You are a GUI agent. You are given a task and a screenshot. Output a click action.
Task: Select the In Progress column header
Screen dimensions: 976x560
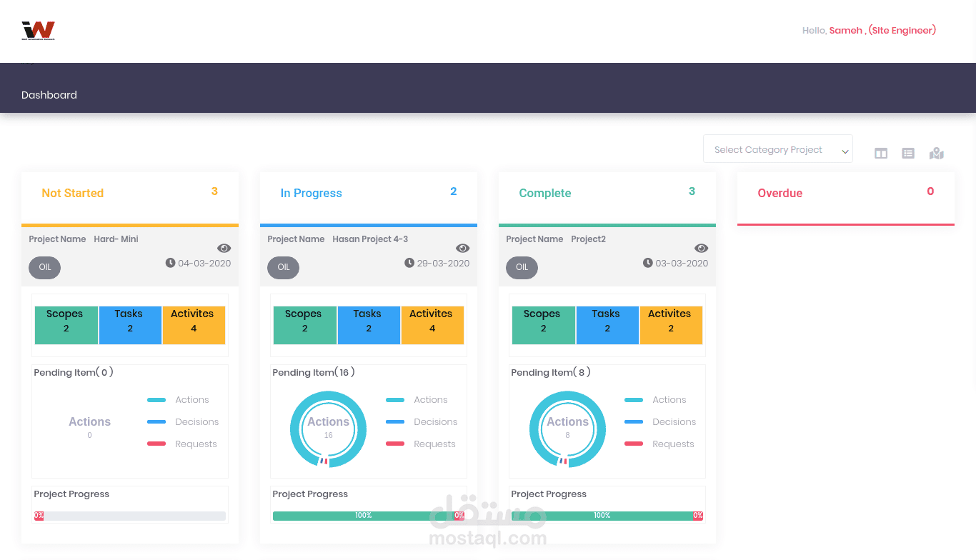pyautogui.click(x=369, y=199)
